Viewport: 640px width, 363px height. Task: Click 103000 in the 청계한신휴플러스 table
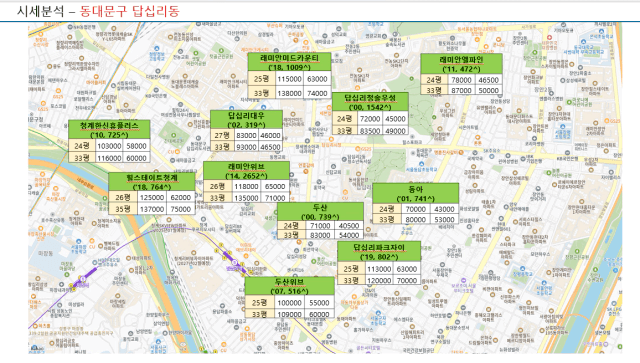tap(109, 146)
